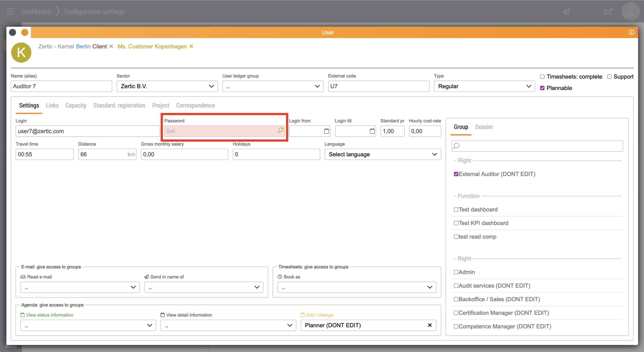Viewport: 644px width, 352px height.
Task: Switch to the Dossier tab
Action: coord(484,127)
